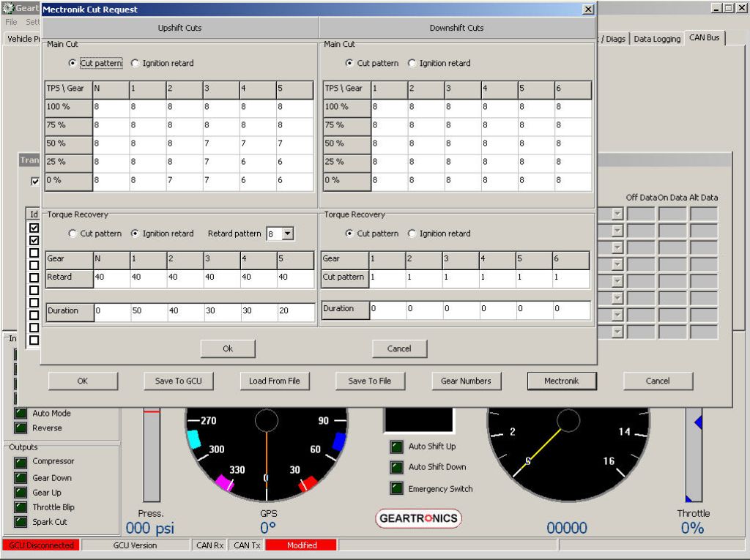
Task: Select Cut pattern for Upshift Torque Recovery
Action: pyautogui.click(x=73, y=234)
